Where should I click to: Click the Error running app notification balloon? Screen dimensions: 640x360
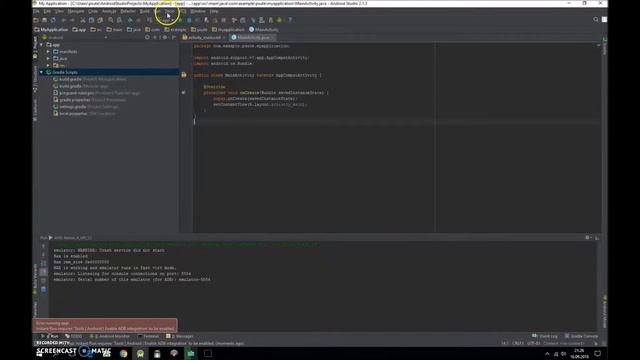(x=105, y=325)
